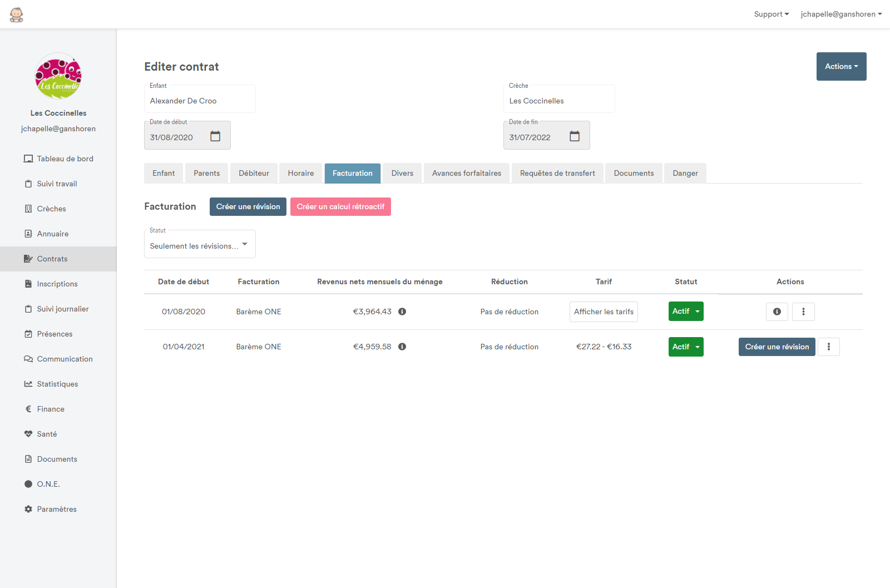Click the end date calendar icon
The image size is (890, 588).
(575, 136)
